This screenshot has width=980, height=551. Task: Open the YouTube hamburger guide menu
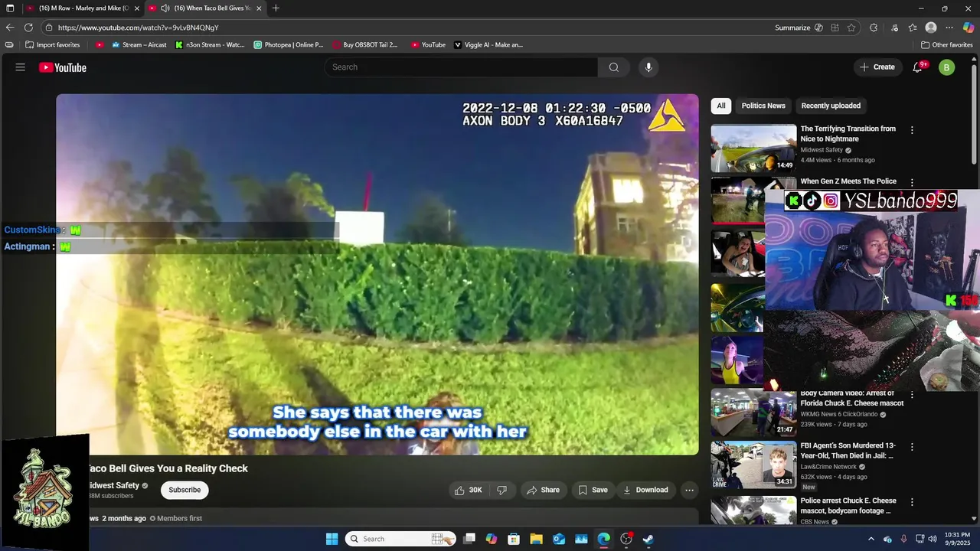point(20,67)
